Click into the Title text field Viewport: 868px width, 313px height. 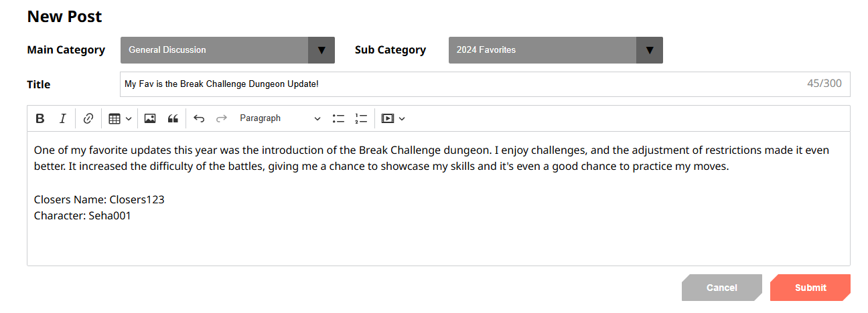click(x=462, y=84)
